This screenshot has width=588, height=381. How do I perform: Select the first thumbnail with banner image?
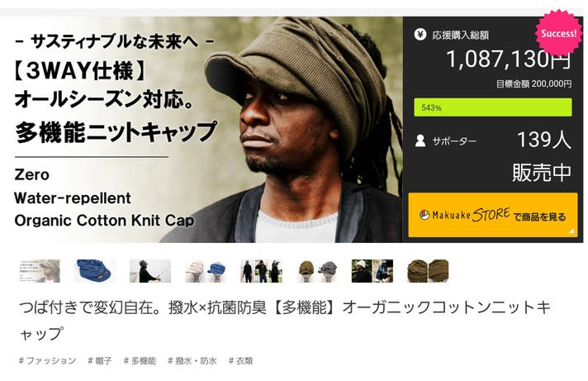click(x=40, y=270)
